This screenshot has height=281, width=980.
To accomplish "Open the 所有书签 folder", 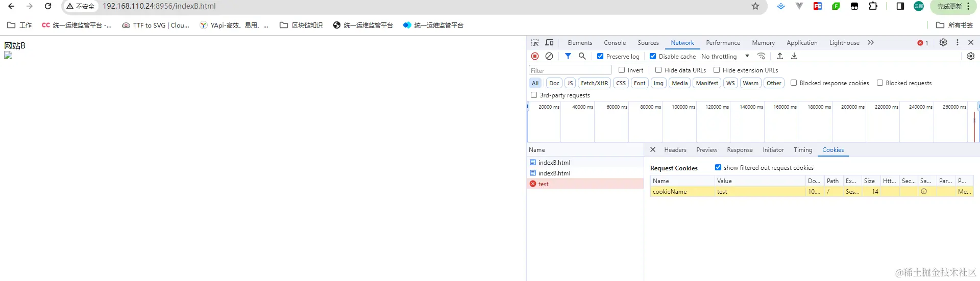I will [954, 25].
